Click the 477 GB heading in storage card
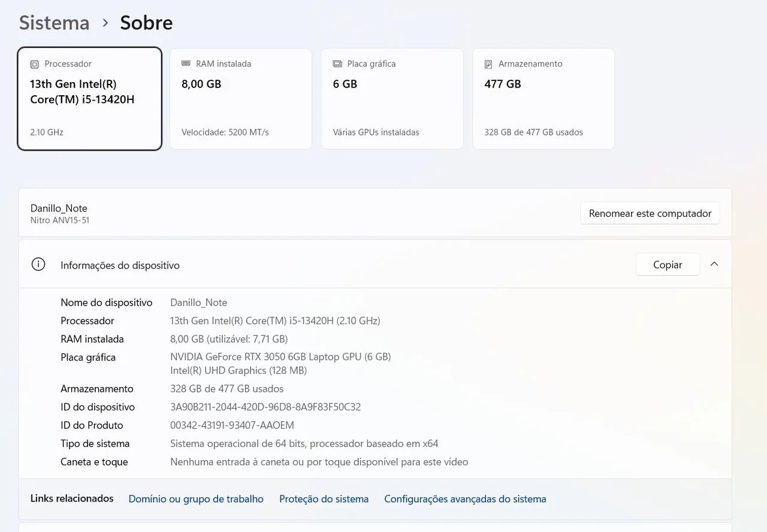Image resolution: width=767 pixels, height=532 pixels. pyautogui.click(x=503, y=84)
